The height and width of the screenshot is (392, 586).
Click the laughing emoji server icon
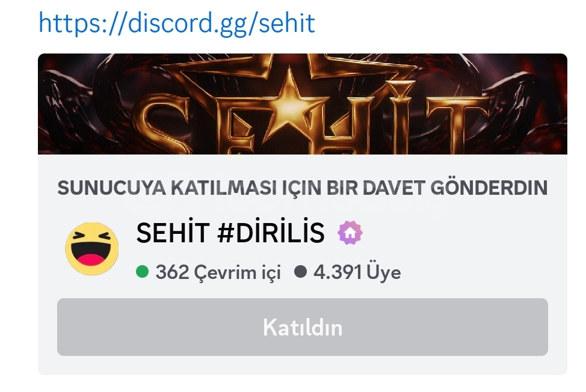click(x=92, y=249)
